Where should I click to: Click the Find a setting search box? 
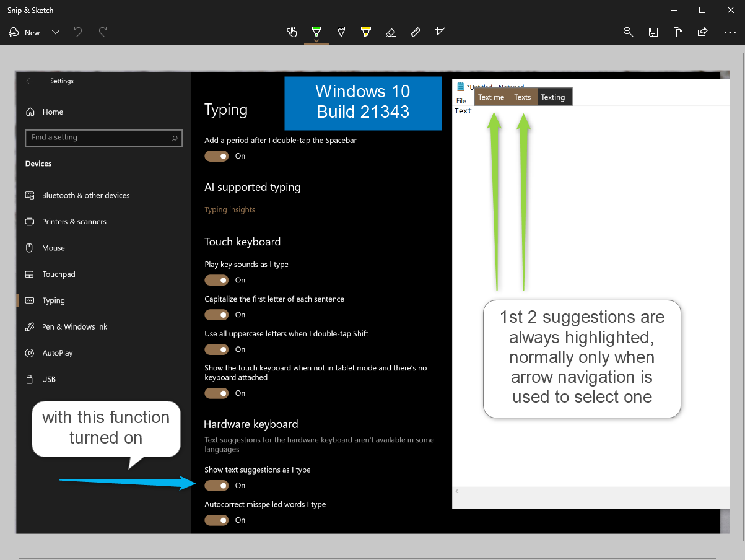tap(99, 138)
